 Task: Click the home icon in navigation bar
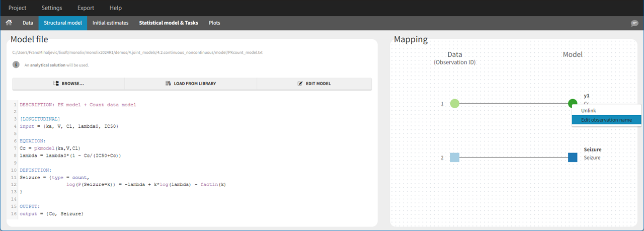9,23
